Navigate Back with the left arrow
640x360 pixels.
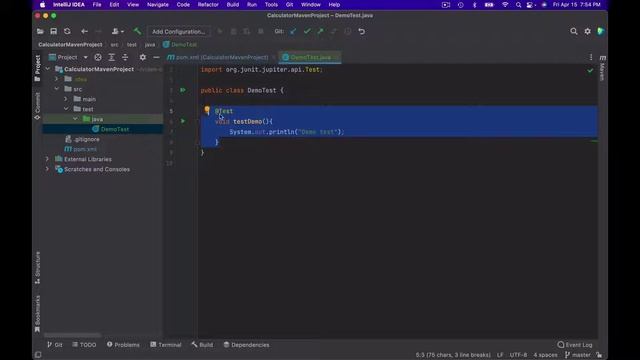84,31
